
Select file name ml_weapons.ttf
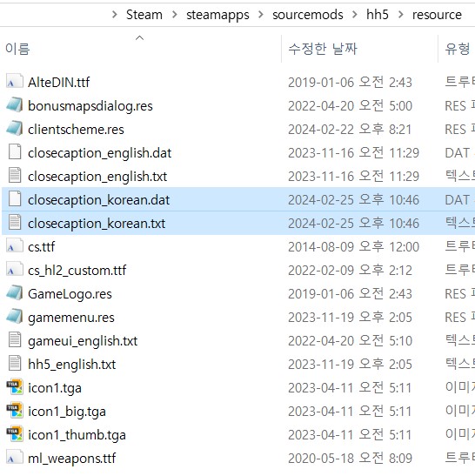[71, 459]
